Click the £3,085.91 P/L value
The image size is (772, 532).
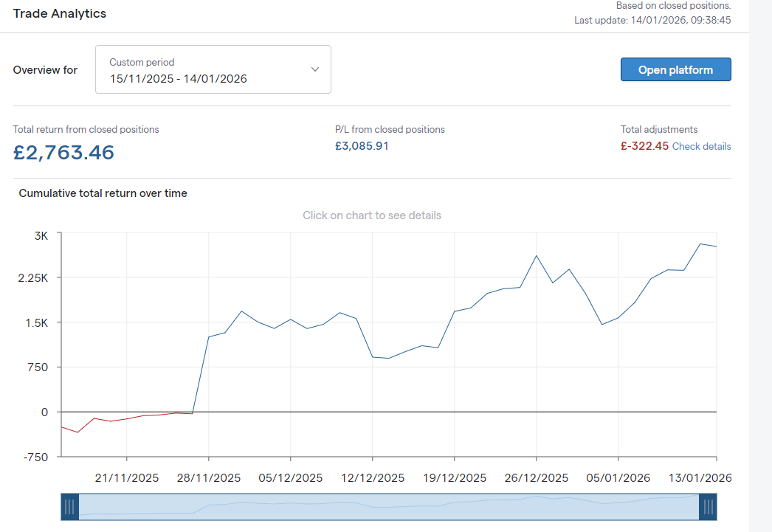click(362, 146)
